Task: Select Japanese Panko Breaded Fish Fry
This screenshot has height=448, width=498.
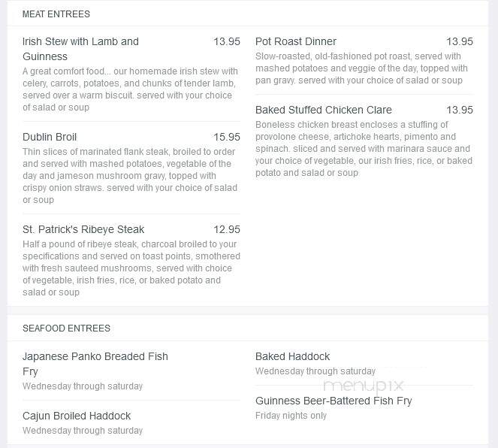Action: click(x=95, y=364)
